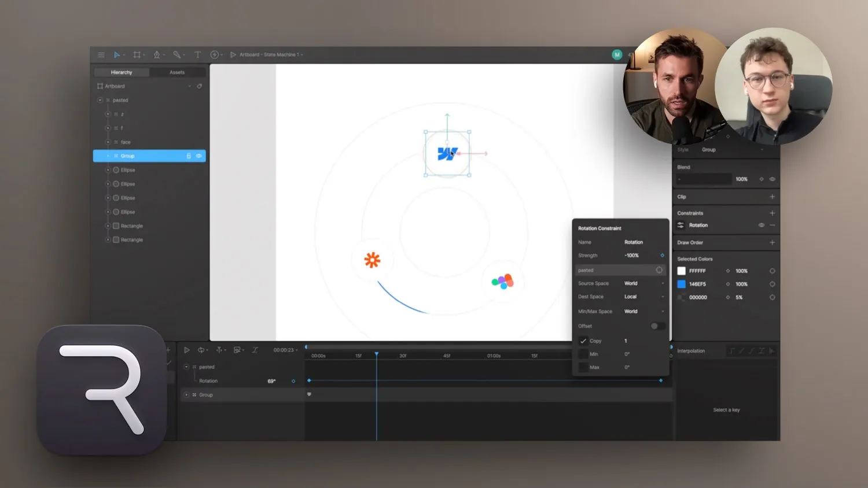This screenshot has width=868, height=488.
Task: Open the hamburger main menu
Action: (x=101, y=55)
